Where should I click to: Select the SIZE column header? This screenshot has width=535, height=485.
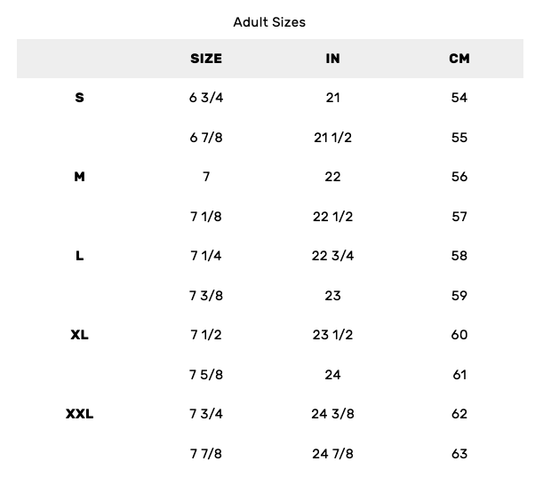[x=206, y=58]
